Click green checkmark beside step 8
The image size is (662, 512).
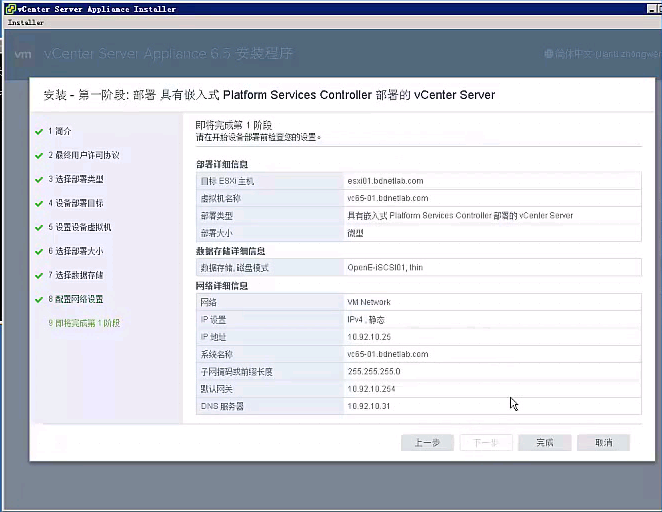click(x=39, y=300)
